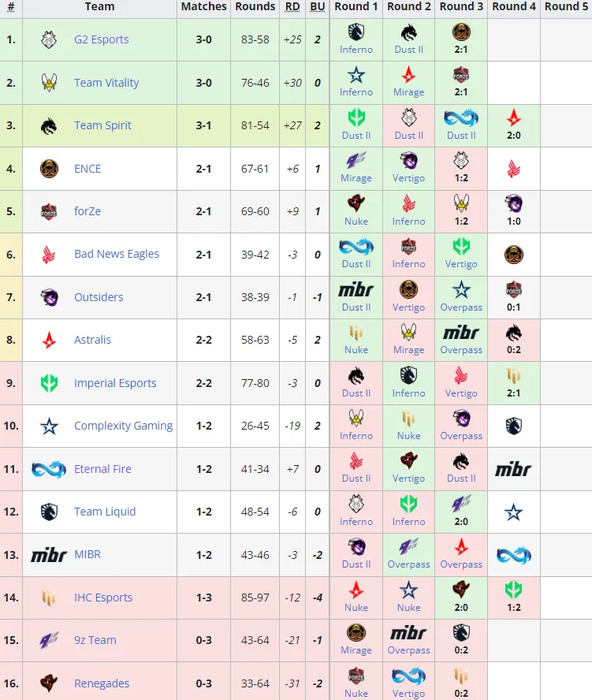Click the Overpass map link in 9z Team's Round 2

tap(408, 650)
